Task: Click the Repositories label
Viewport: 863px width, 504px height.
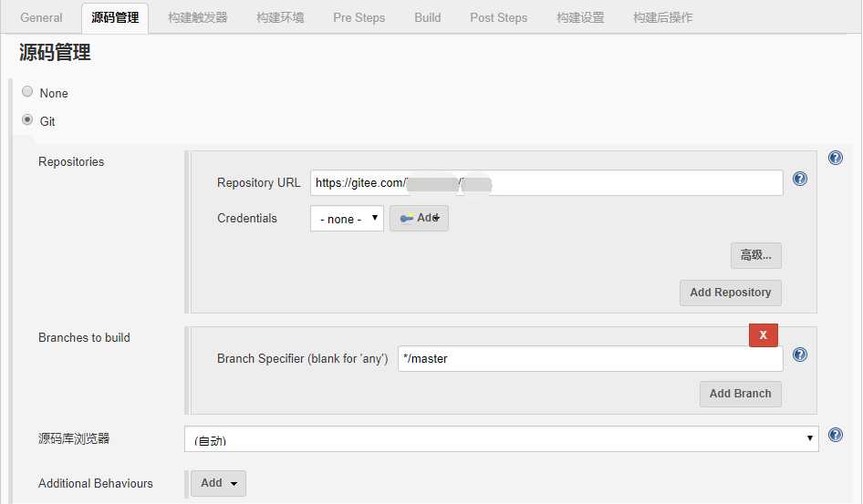Action: (71, 161)
